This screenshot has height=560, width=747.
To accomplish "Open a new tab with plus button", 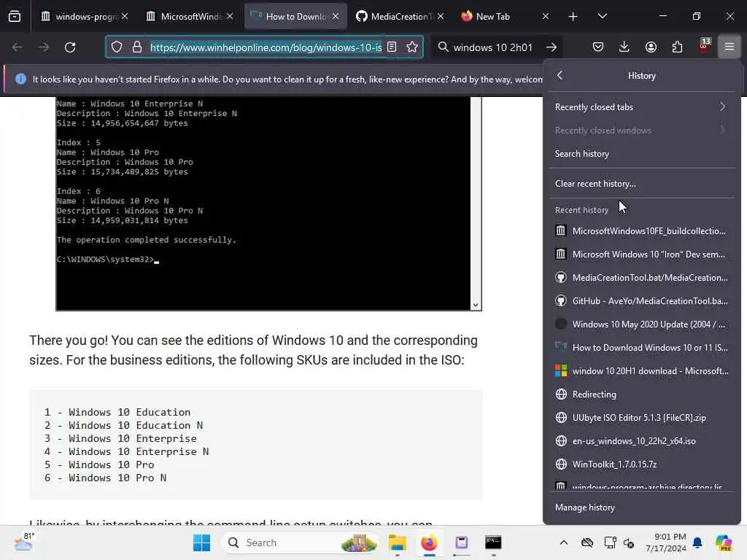I will tap(573, 17).
